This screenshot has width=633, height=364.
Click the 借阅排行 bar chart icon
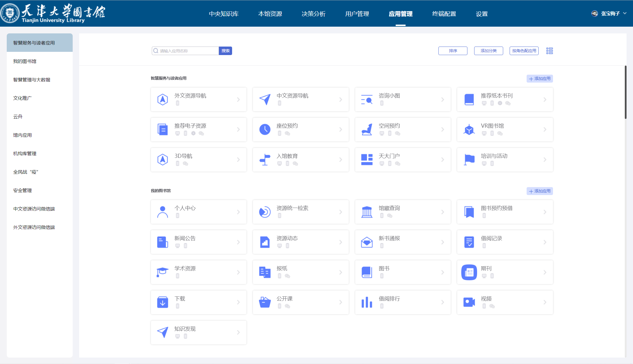coord(367,302)
